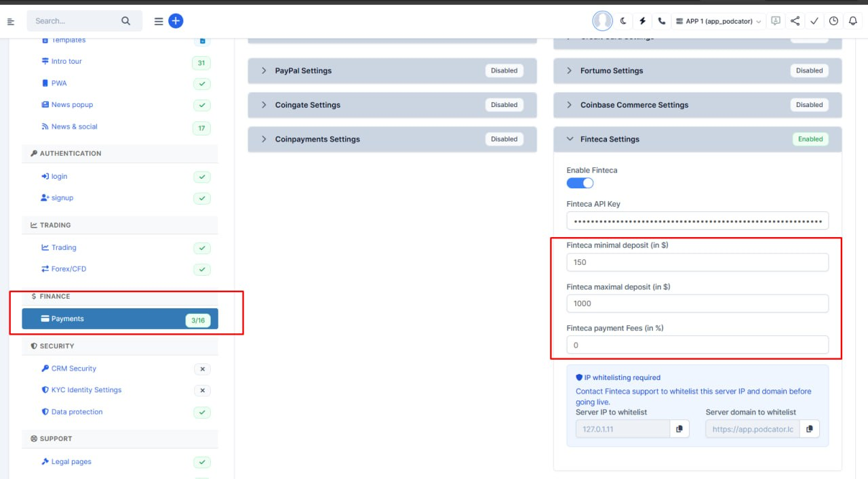The height and width of the screenshot is (479, 868).
Task: Click the Finteca minimal deposit field
Action: coord(697,262)
